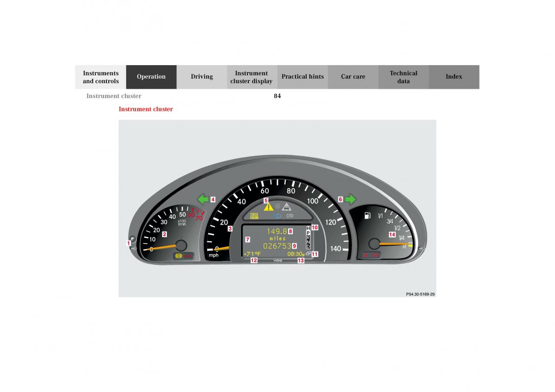The image size is (555, 392).
Task: Click page number 84
Action: click(277, 96)
